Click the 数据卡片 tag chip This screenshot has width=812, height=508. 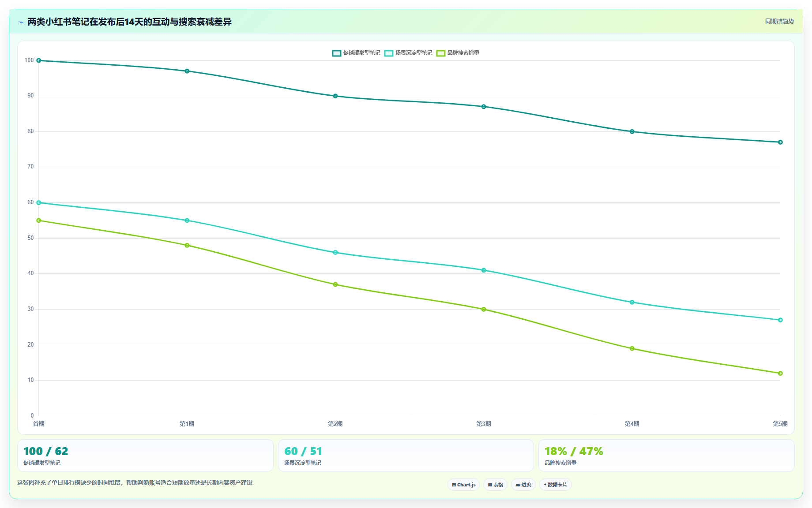pyautogui.click(x=555, y=485)
